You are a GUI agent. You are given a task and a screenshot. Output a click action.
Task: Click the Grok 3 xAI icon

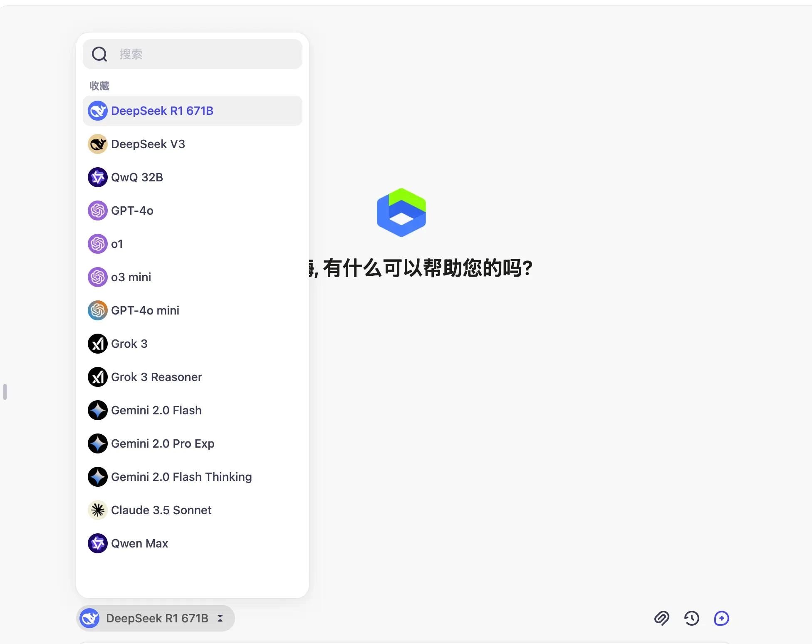click(98, 344)
